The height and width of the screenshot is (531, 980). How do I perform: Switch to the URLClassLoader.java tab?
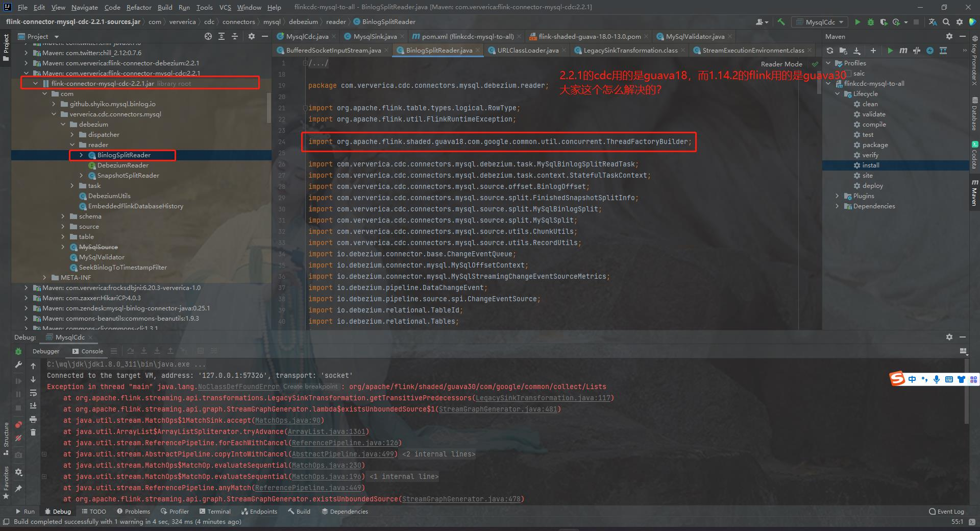pos(528,51)
